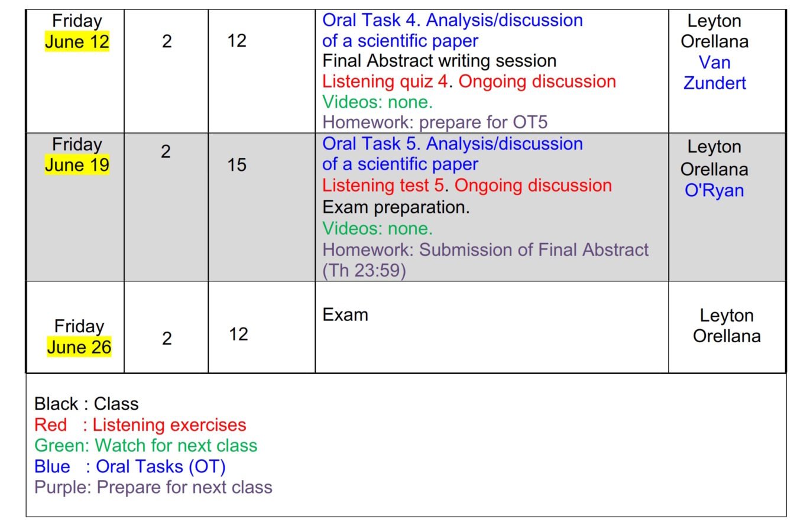Select the Final Abstract writing session line
The height and width of the screenshot is (532, 810).
(x=439, y=61)
